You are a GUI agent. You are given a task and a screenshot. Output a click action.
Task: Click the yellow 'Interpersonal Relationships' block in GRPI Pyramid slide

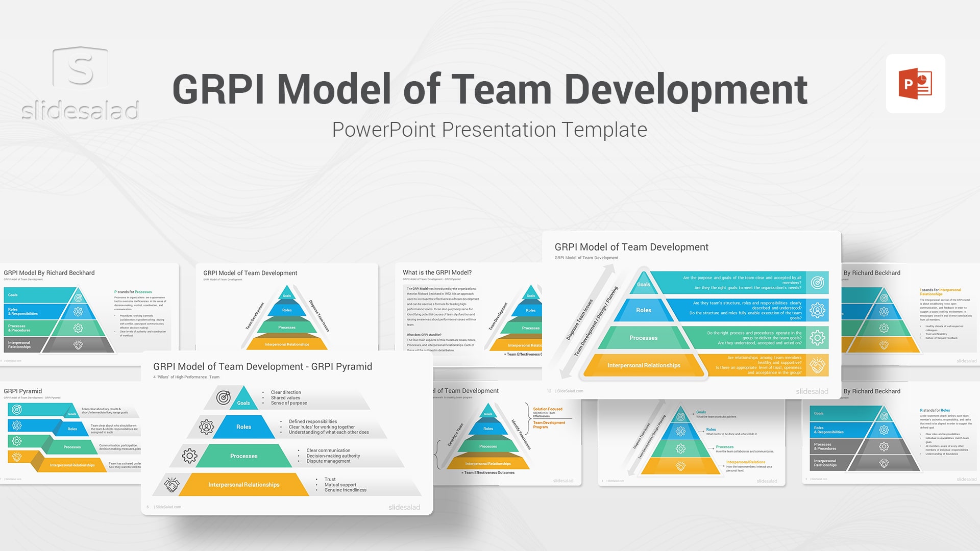pyautogui.click(x=243, y=485)
